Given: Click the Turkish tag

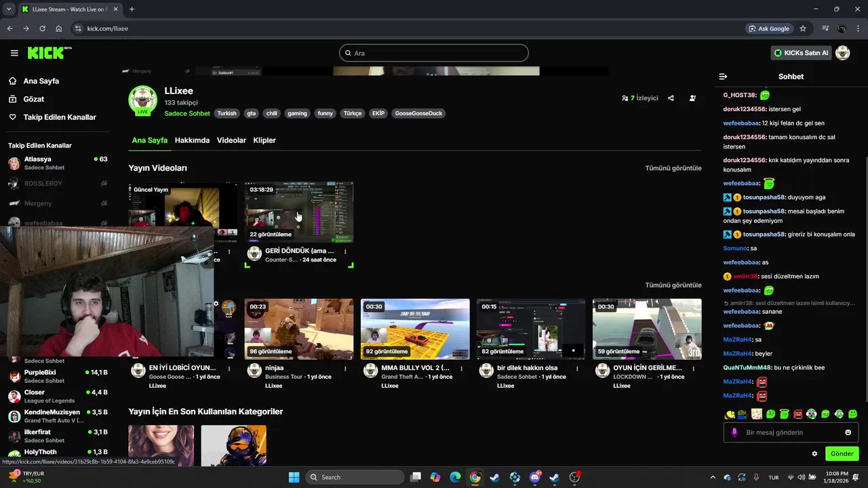Looking at the screenshot, I should (x=226, y=113).
